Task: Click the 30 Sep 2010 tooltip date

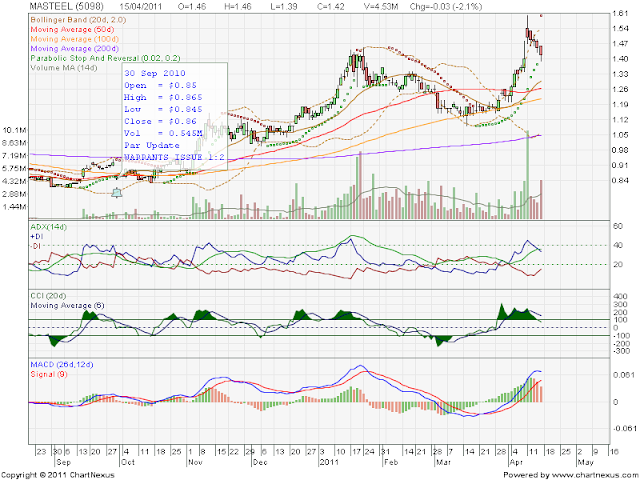Action: pyautogui.click(x=155, y=73)
